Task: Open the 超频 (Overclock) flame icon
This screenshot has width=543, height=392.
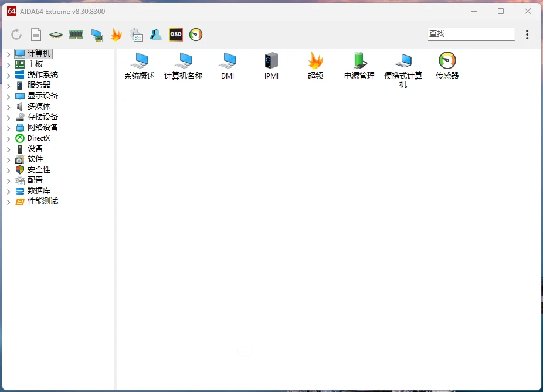Action: (x=315, y=62)
